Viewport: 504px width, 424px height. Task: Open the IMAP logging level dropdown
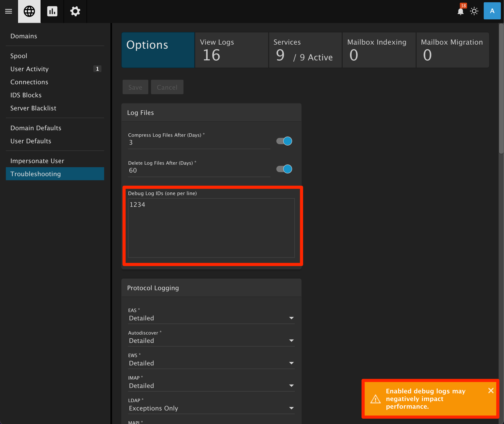(x=211, y=385)
